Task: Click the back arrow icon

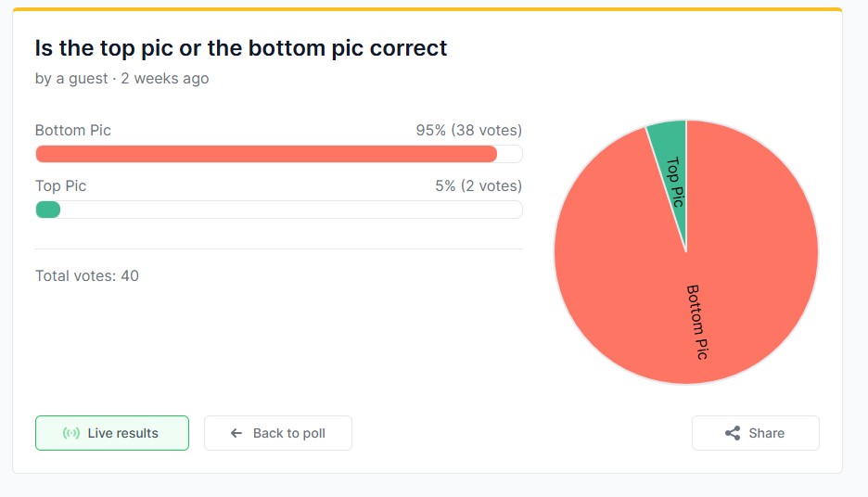Action: (236, 433)
